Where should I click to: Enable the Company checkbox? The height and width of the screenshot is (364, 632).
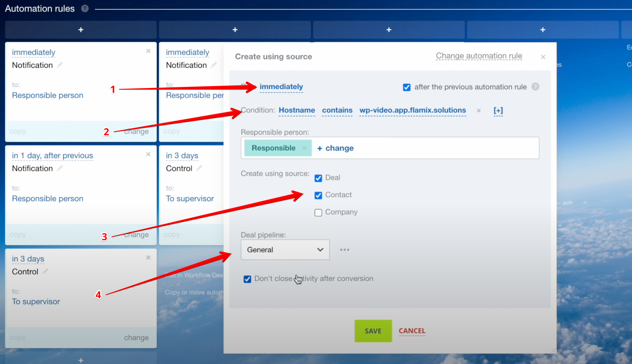point(318,212)
